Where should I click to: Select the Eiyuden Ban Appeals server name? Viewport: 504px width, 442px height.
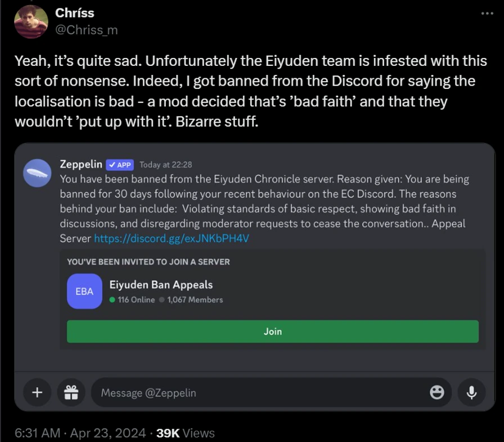click(161, 285)
